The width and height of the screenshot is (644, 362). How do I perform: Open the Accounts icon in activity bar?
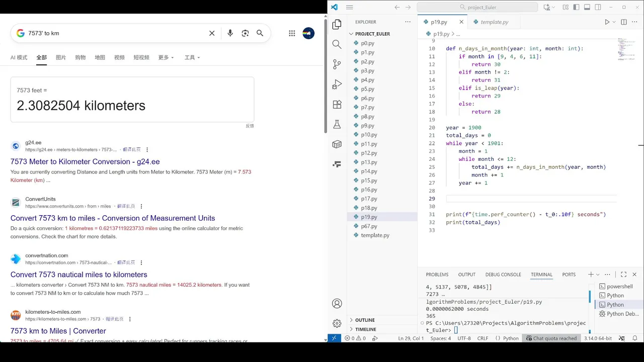coord(337,304)
